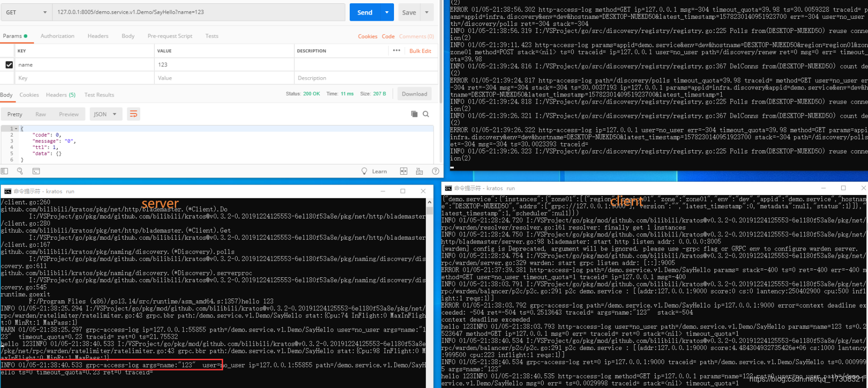
Task: Click the server console window icon
Action: point(8,191)
